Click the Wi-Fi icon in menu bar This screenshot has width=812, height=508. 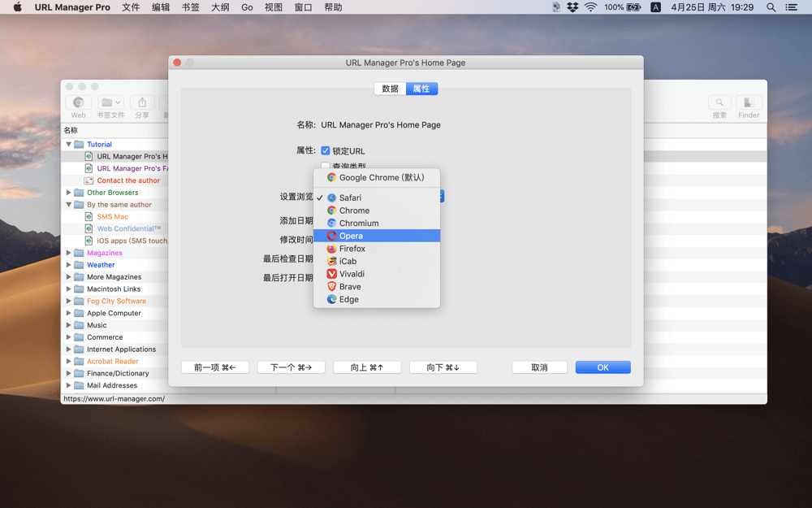click(590, 7)
